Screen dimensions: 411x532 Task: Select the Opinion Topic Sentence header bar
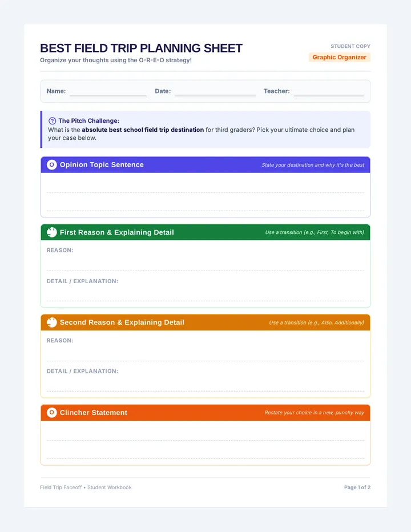pos(205,165)
